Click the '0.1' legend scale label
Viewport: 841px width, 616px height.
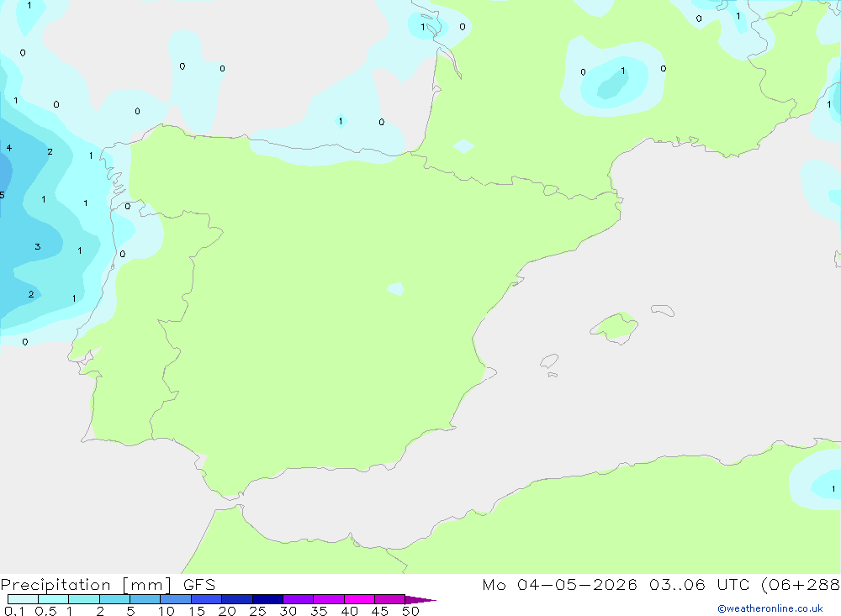pos(14,611)
